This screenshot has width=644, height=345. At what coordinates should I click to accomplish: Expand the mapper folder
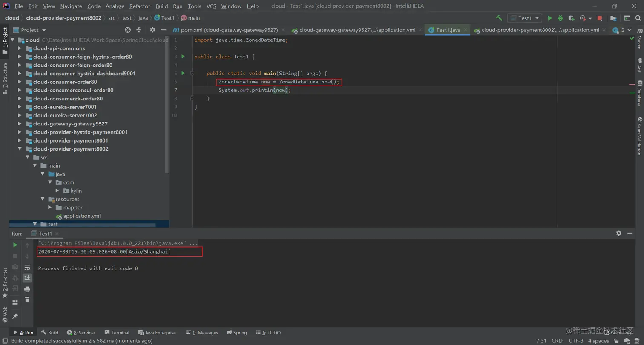point(50,208)
